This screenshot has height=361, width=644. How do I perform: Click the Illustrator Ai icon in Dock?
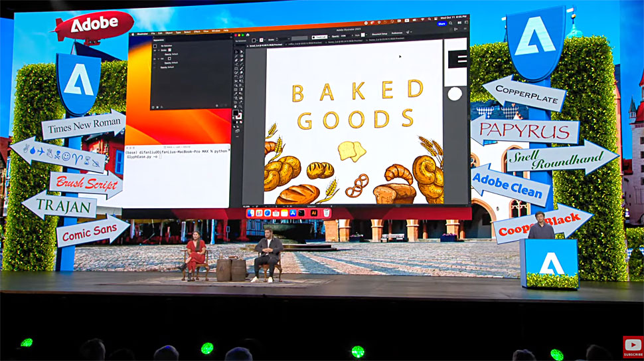(x=314, y=213)
